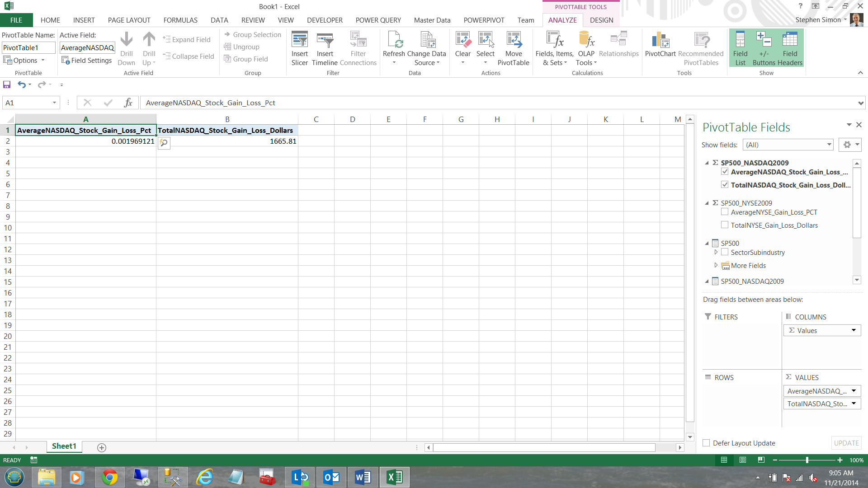868x488 pixels.
Task: Switch to the DESIGN ribbon tab
Action: coord(601,20)
